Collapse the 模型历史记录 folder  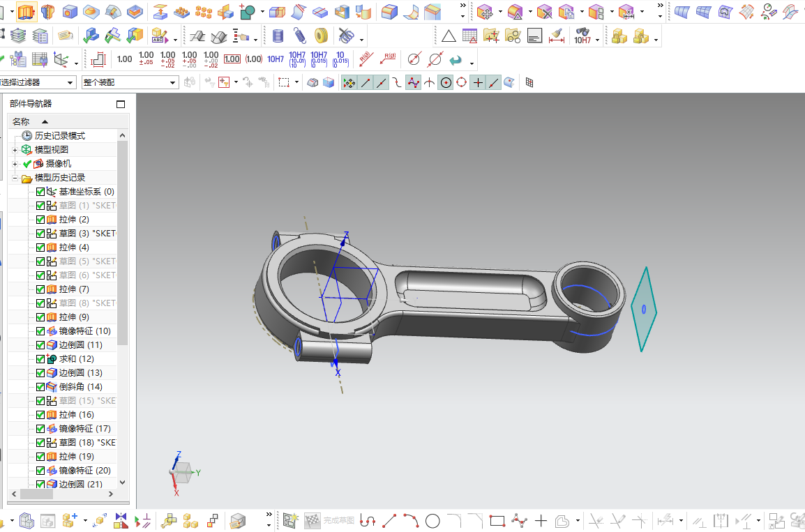[x=15, y=178]
